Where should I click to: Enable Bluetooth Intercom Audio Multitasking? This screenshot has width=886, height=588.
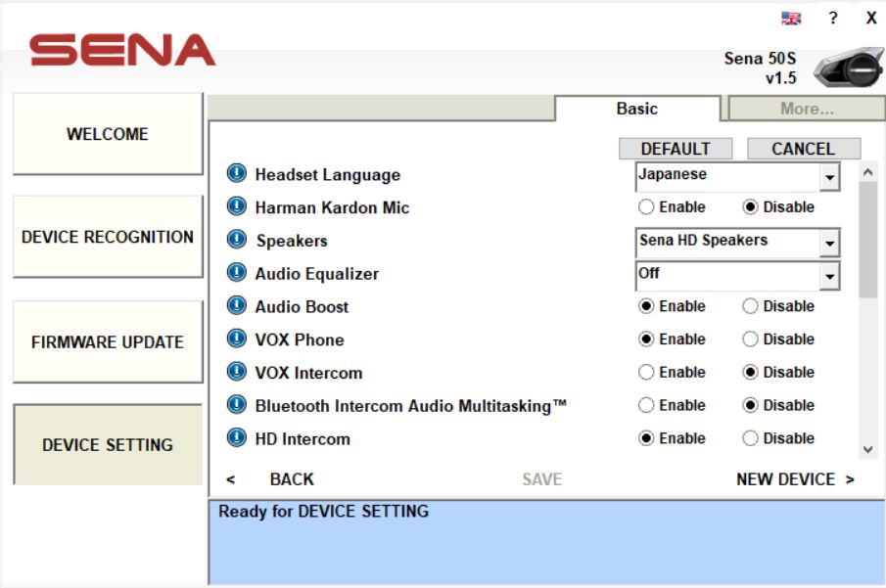646,405
